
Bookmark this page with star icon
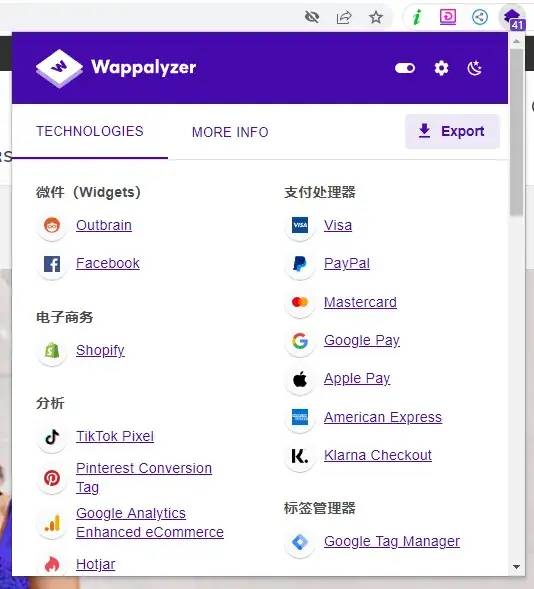coord(376,17)
